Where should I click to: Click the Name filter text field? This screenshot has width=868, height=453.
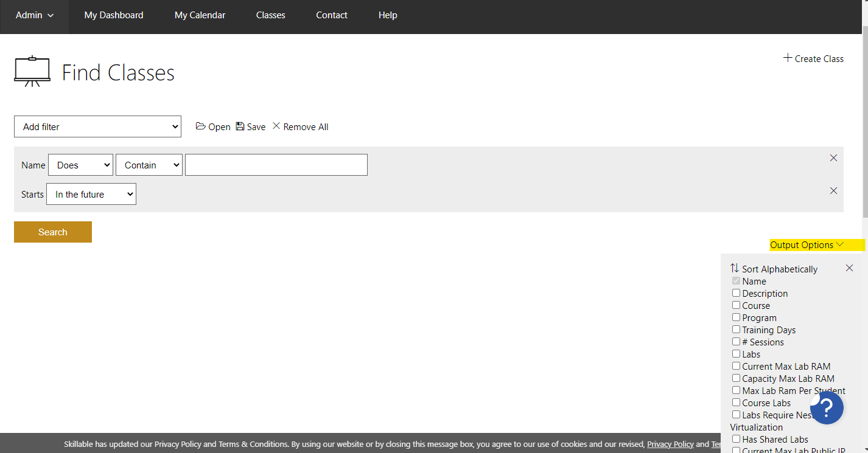276,165
